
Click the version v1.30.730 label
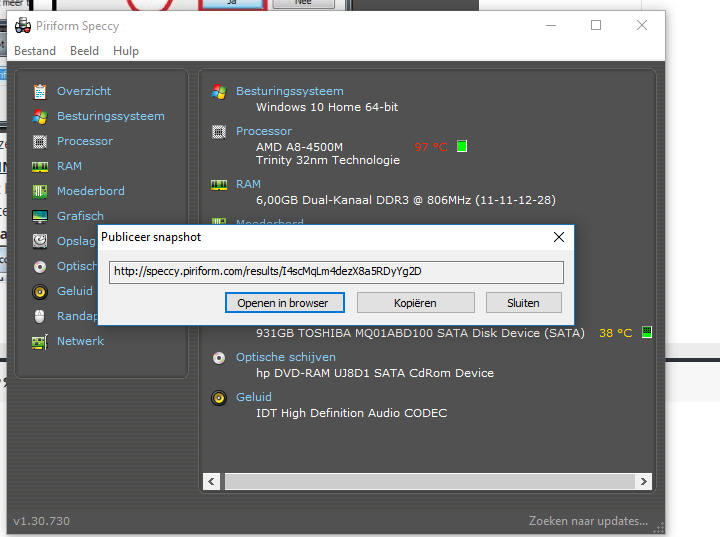click(41, 521)
